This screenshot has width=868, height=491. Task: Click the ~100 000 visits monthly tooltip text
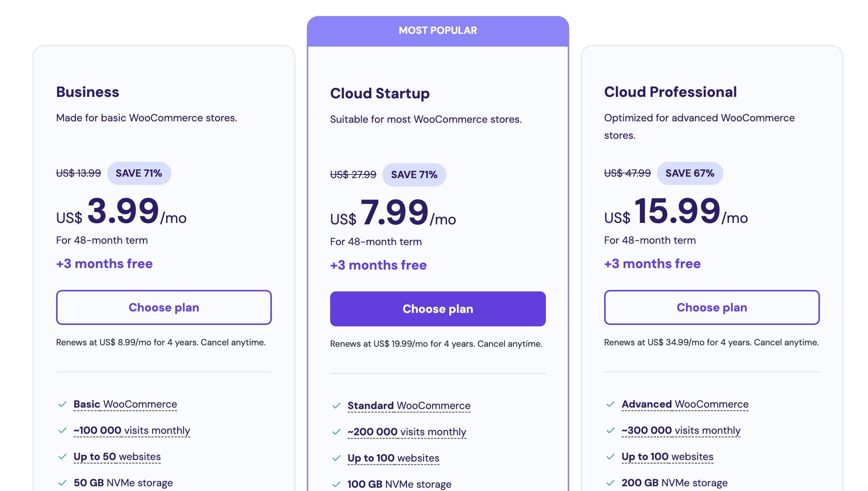point(132,431)
